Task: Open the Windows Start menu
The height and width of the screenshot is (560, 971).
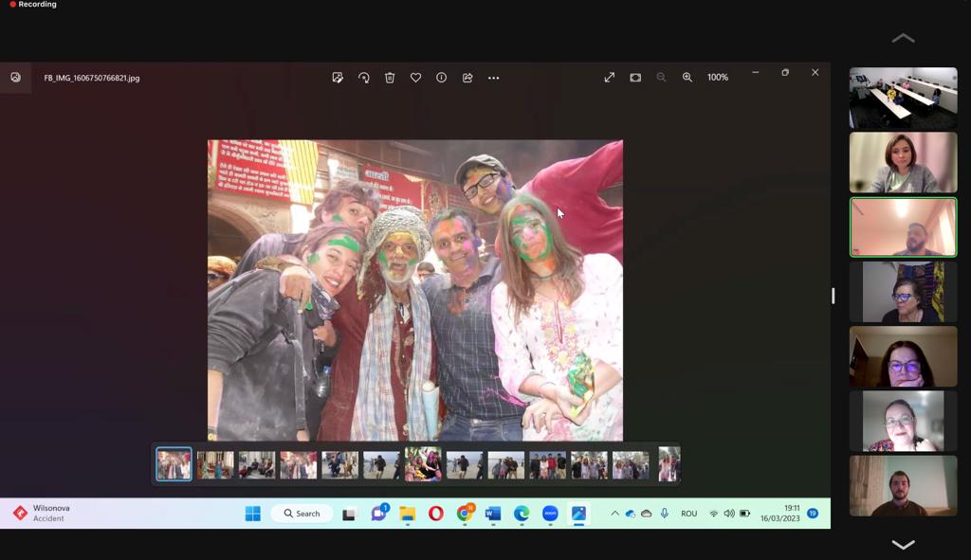Action: pos(252,514)
